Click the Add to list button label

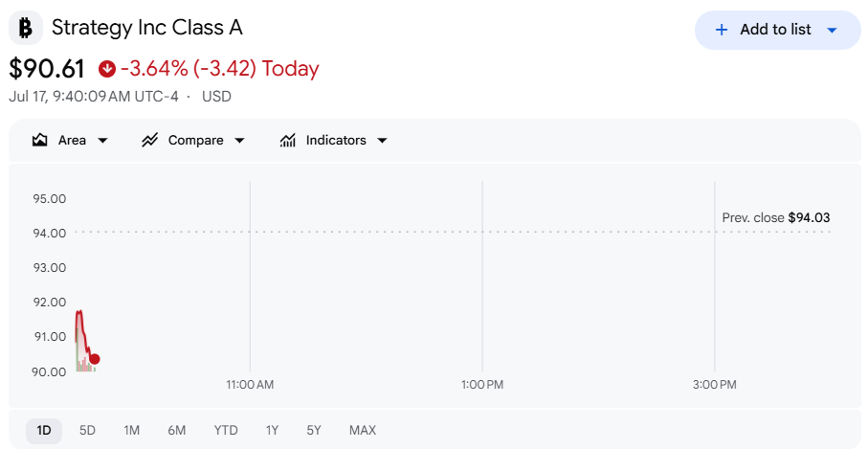pyautogui.click(x=775, y=30)
